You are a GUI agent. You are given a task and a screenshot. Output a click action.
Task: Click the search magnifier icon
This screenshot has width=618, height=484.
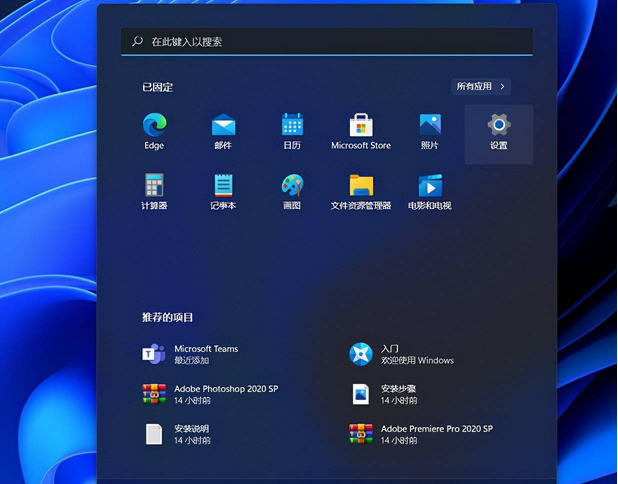138,41
